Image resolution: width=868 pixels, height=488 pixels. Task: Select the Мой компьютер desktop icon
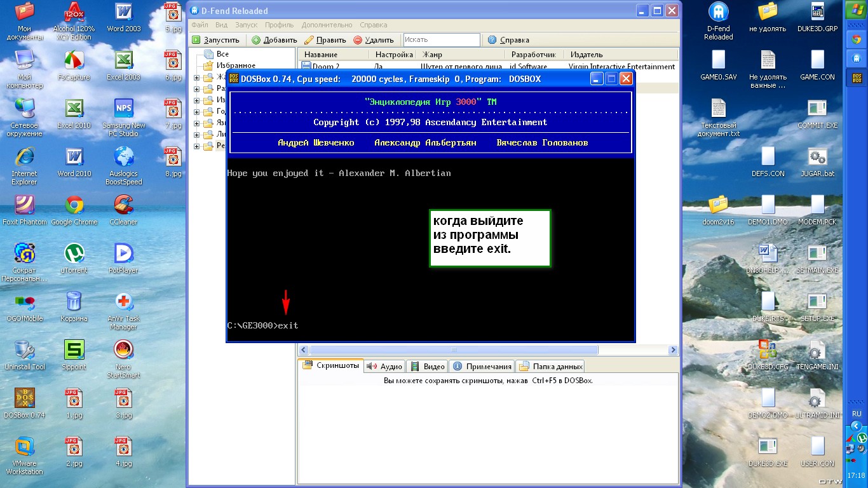24,70
